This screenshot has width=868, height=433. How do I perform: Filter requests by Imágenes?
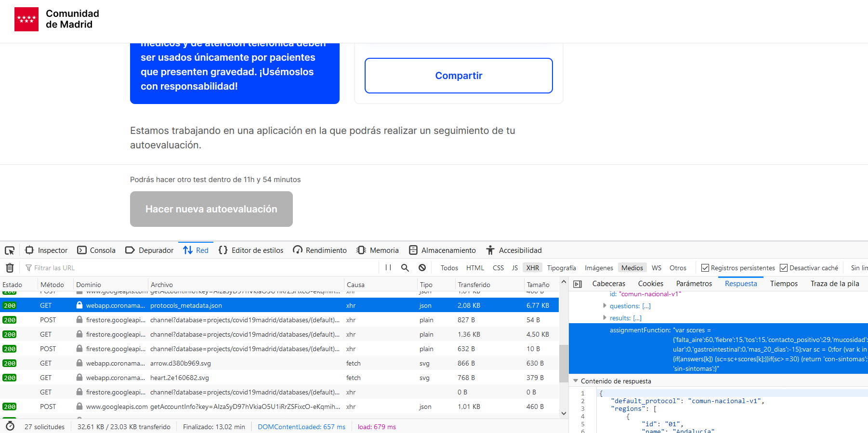point(599,268)
